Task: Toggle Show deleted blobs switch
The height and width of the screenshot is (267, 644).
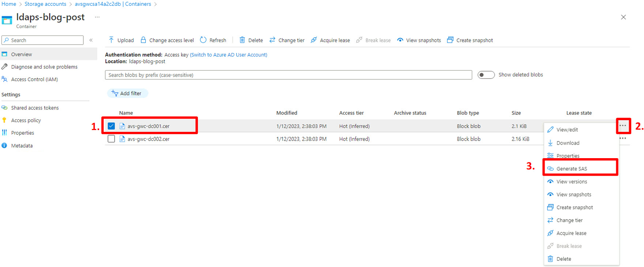Action: coord(486,75)
